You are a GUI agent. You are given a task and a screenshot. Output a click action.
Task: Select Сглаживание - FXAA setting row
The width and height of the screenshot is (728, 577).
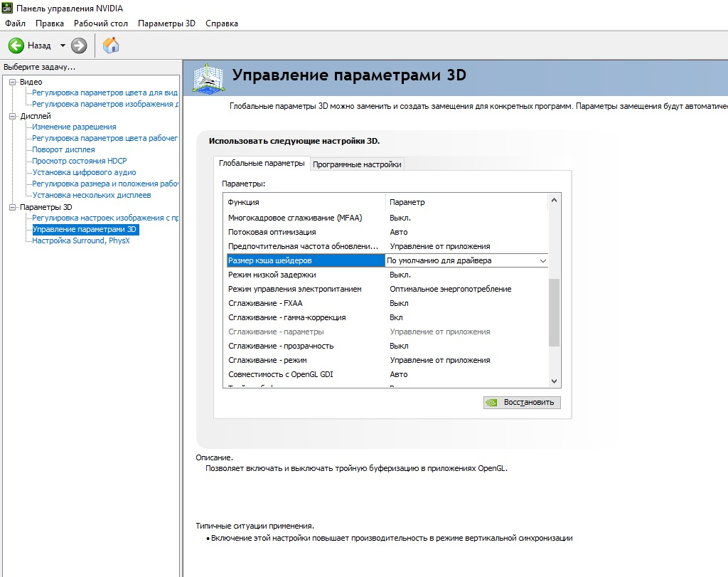point(387,303)
